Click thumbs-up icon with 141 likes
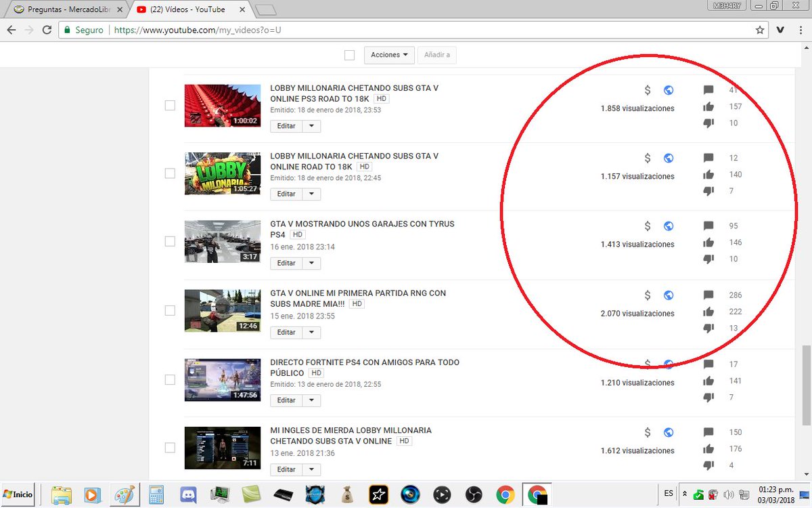 (x=708, y=381)
